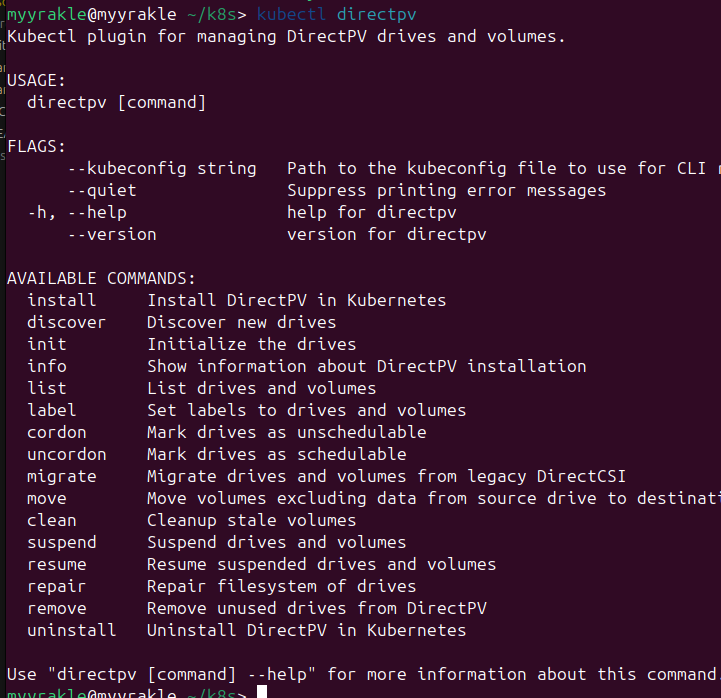The height and width of the screenshot is (698, 721).
Task: Click the typed 'kubectl directpv' command text
Action: point(337,15)
